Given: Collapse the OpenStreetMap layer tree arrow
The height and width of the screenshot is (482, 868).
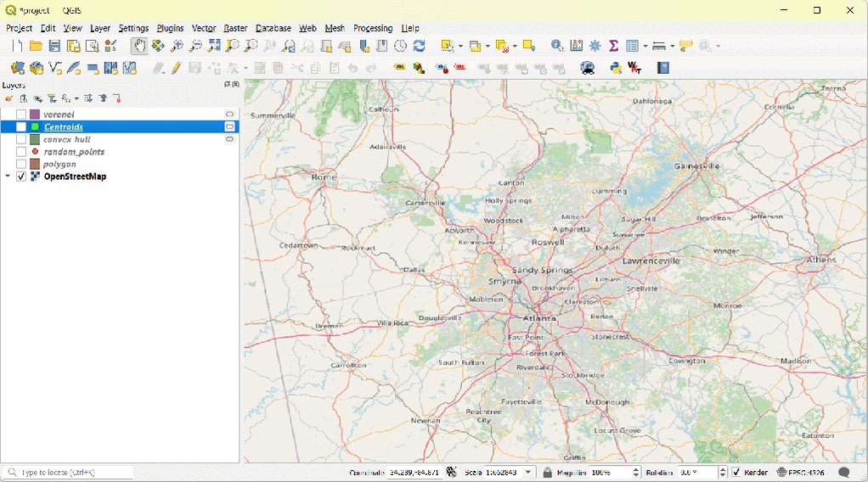Looking at the screenshot, I should click(8, 177).
